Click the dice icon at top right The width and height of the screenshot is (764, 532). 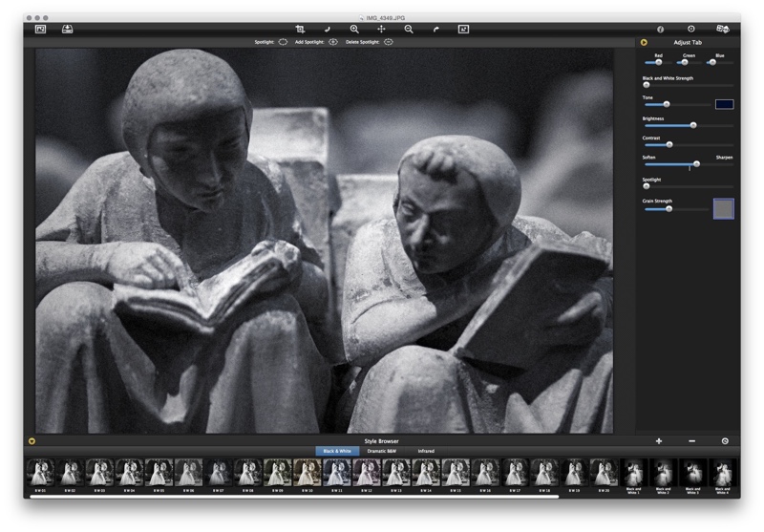click(723, 30)
